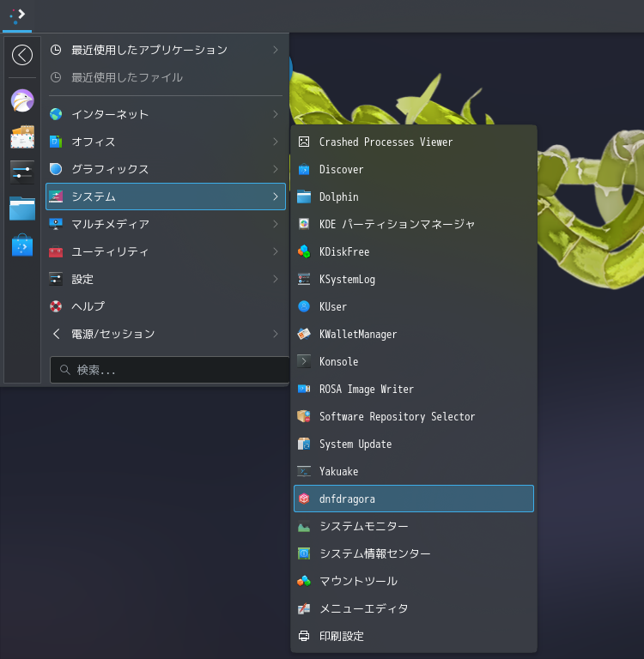Launch ROSA Image Writer
This screenshot has width=644, height=659.
[414, 389]
